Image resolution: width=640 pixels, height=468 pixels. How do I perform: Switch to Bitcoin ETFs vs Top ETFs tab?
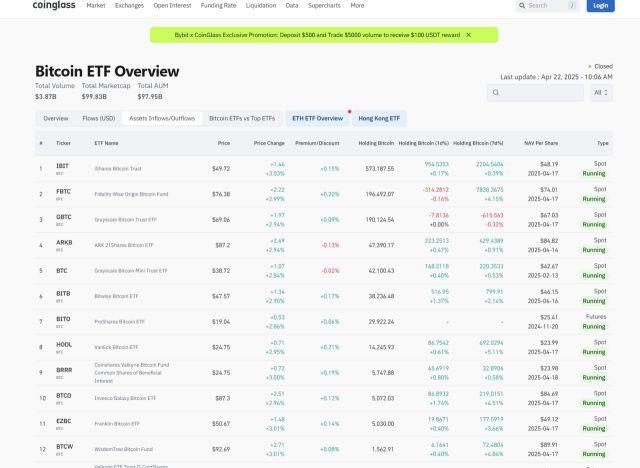click(x=243, y=118)
